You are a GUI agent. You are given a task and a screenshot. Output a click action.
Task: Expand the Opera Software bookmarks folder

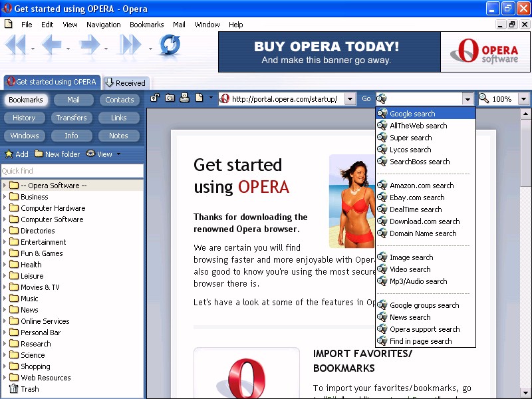point(5,186)
